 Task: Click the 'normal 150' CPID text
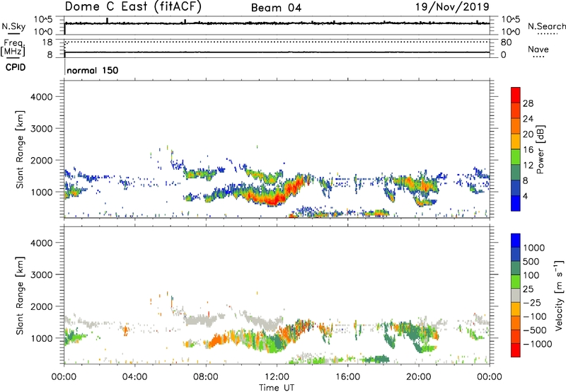[x=93, y=70]
